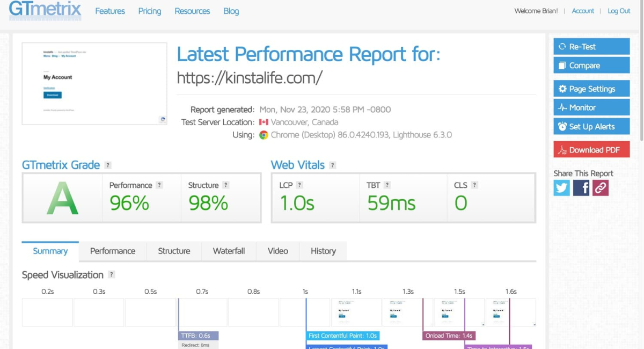Open help icon next to GTmetrix Grade
The image size is (644, 349).
point(108,165)
